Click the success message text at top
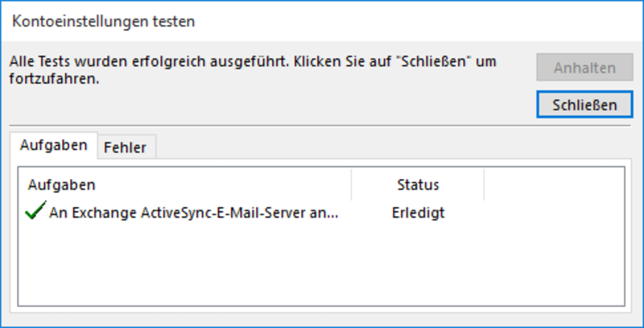The width and height of the screenshot is (644, 328). (253, 69)
